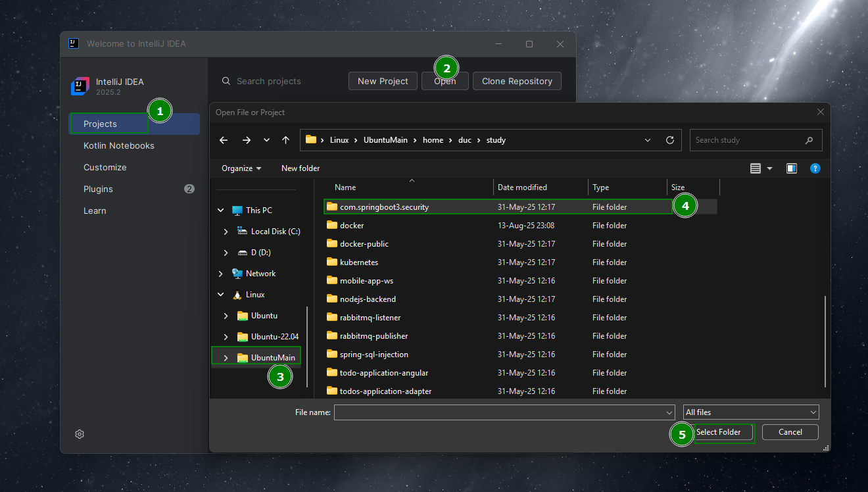Click the kubernetes folder icon
Viewport: 868px width, 492px height.
tap(332, 262)
